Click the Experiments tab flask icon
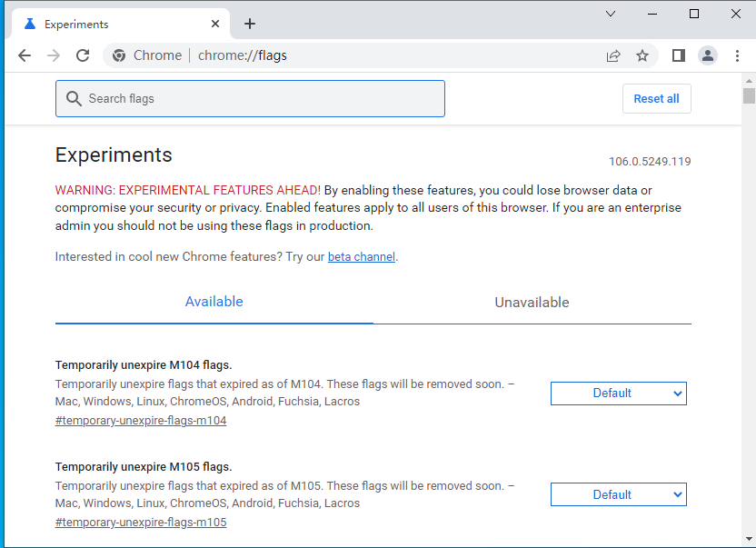 30,24
